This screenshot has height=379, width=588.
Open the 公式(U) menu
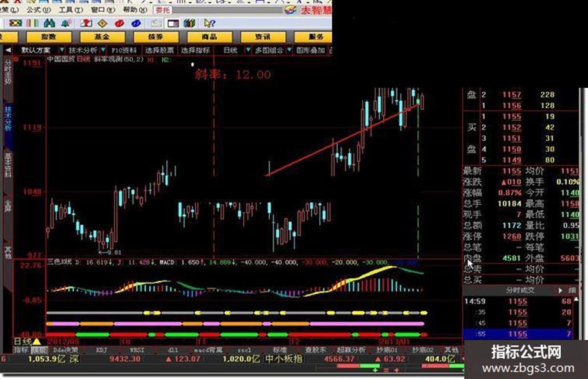pos(39,10)
